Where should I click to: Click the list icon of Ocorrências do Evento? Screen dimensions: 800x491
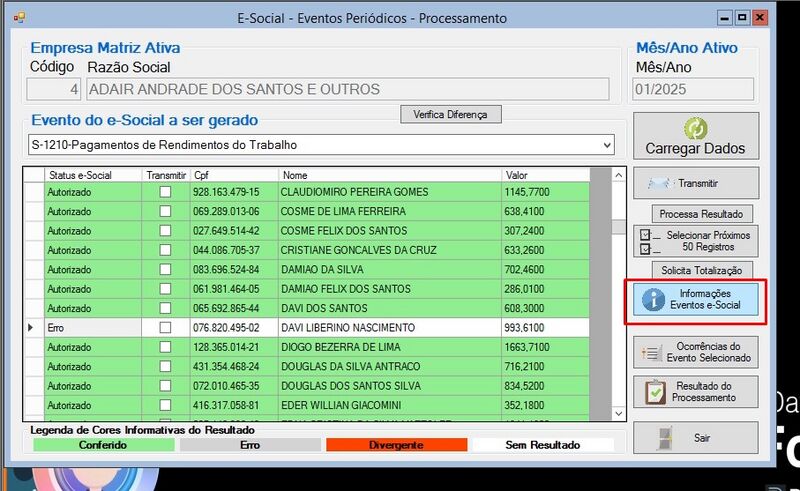[x=651, y=352]
